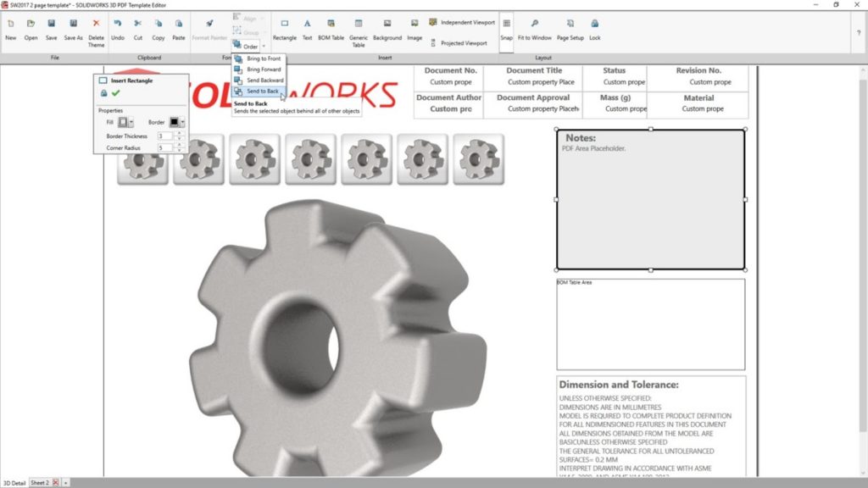This screenshot has width=868, height=488.
Task: Decrease Corner Radius with down arrow
Action: point(179,151)
